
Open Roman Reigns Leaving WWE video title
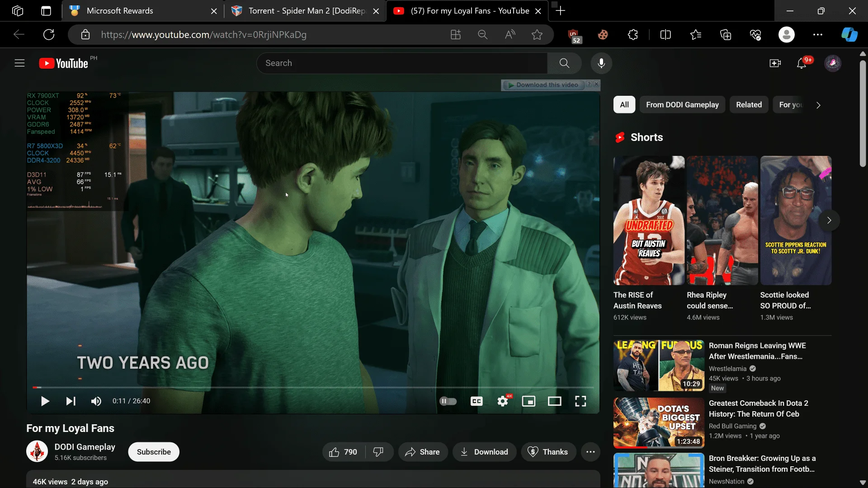757,351
